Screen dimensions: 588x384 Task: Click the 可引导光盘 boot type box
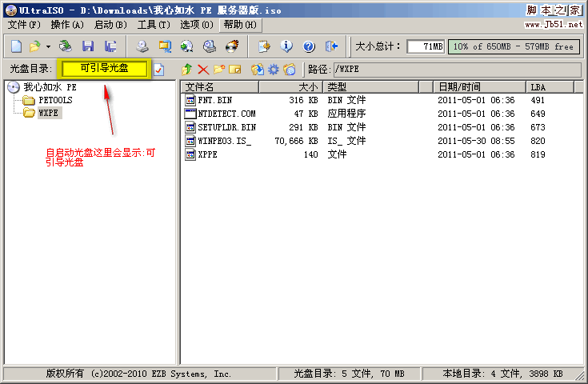(104, 68)
